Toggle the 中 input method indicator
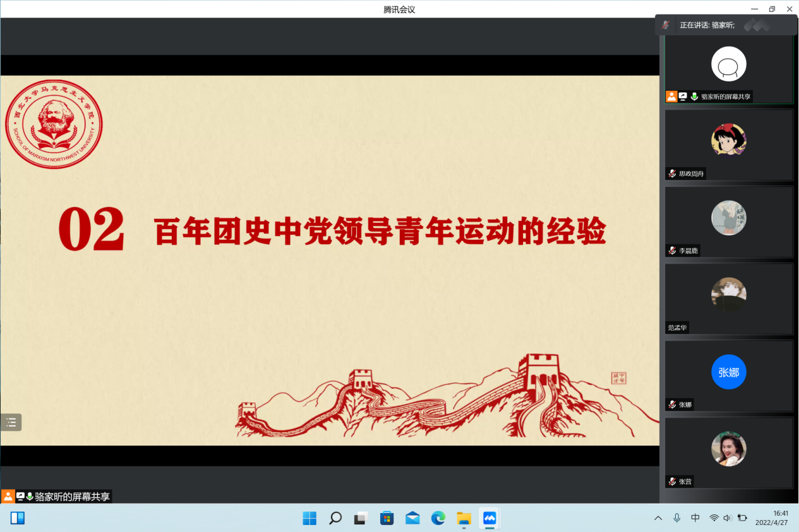799x532 pixels. coord(695,518)
